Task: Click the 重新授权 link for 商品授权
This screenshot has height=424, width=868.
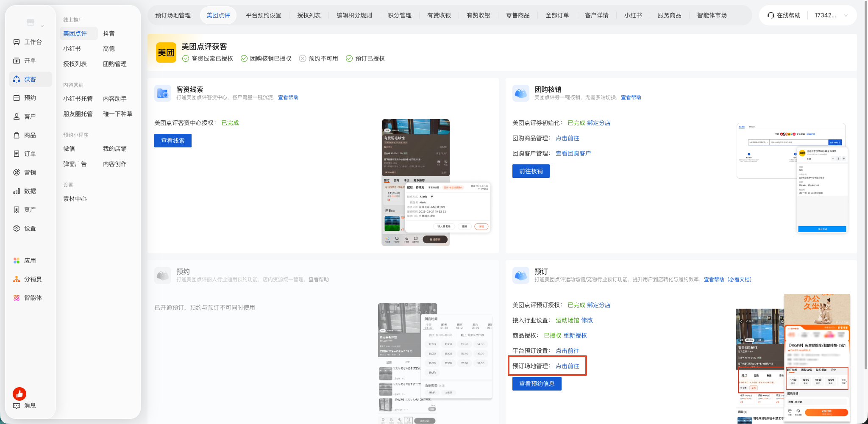Action: (x=575, y=335)
